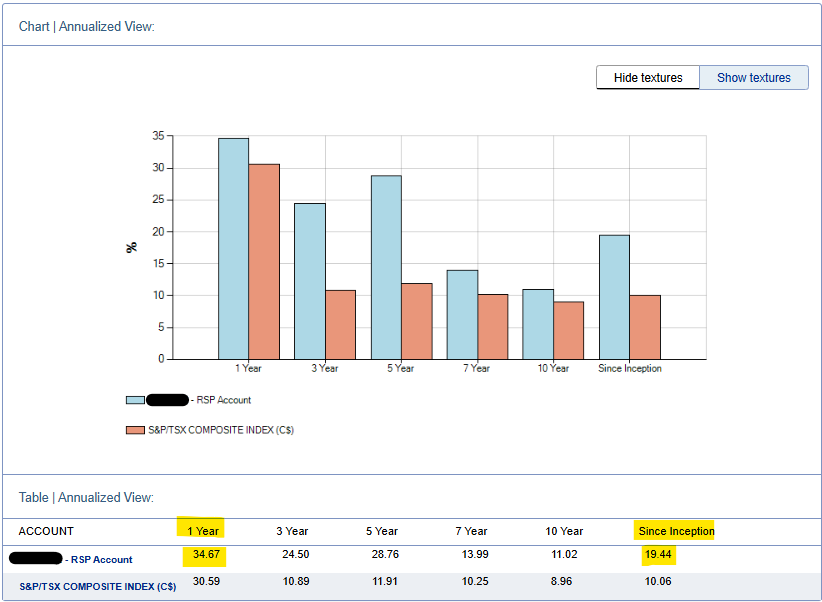
Task: Select the 10 Year column header
Action: (564, 531)
